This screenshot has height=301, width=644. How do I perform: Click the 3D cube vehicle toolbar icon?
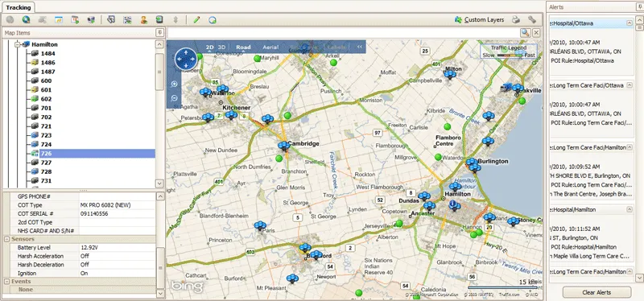[91, 19]
